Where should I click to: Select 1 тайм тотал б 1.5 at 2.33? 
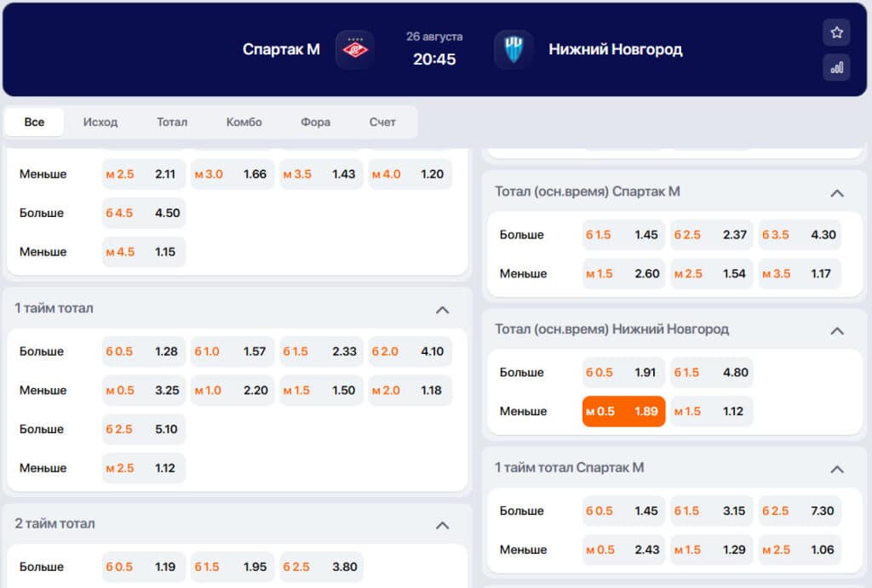321,351
